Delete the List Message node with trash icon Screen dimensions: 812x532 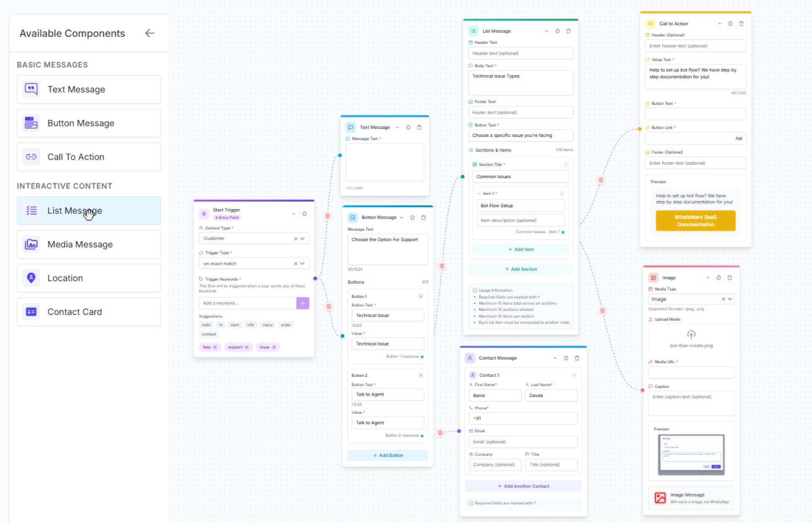tap(568, 31)
